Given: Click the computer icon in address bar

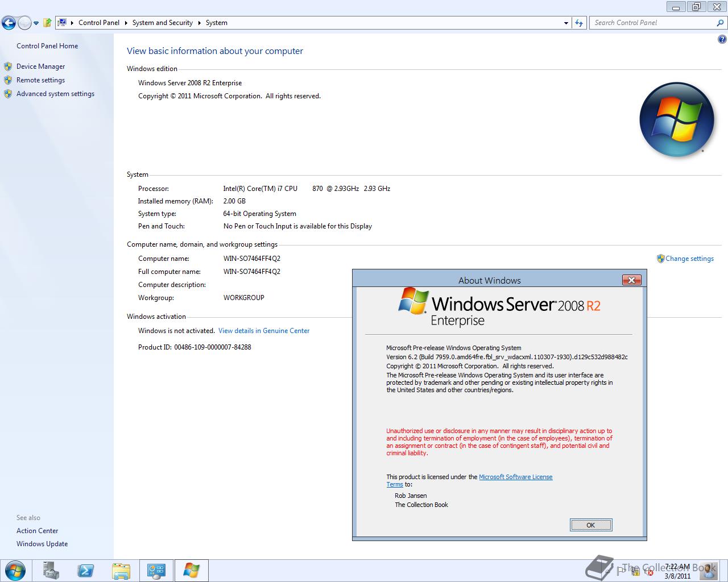Looking at the screenshot, I should click(x=63, y=23).
